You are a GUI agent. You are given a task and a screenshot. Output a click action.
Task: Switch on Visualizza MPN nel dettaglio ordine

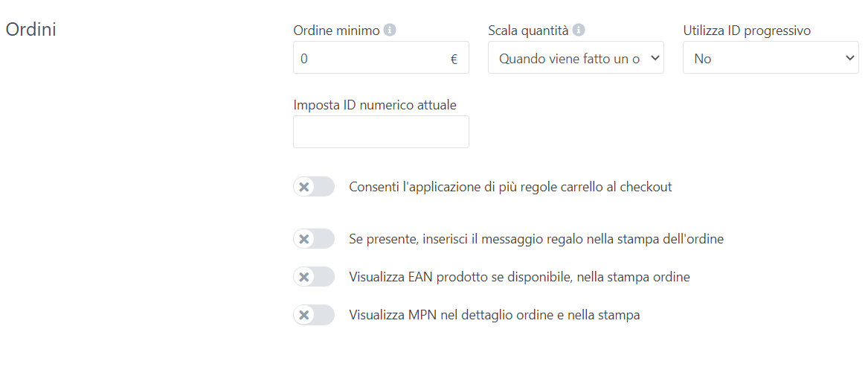click(x=314, y=315)
